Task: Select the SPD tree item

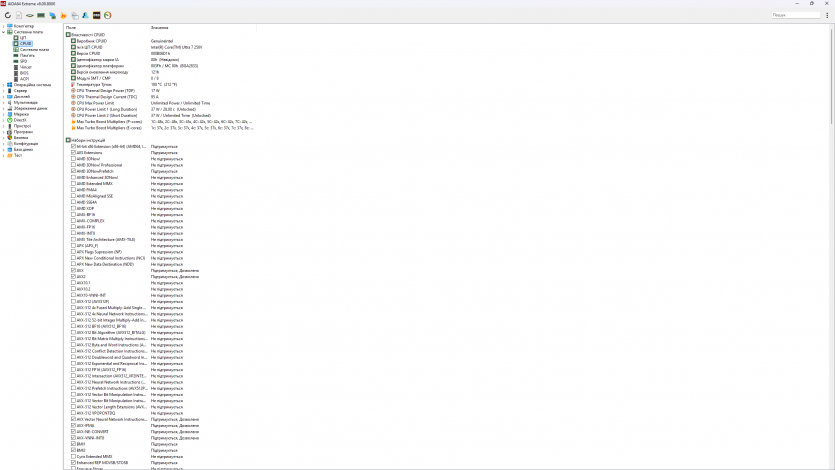Action: tap(23, 61)
